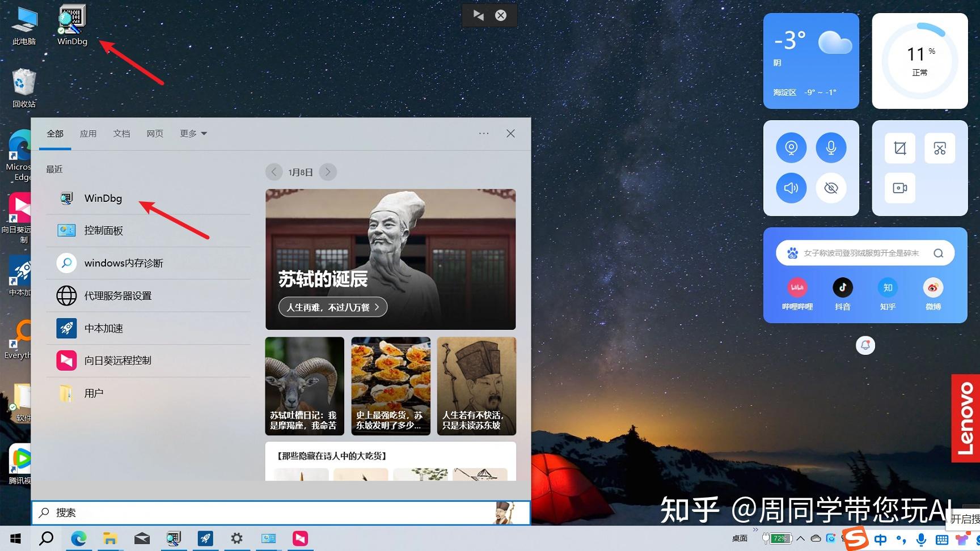Viewport: 980px width, 551px height.
Task: Switch to the 网页 search tab
Action: coord(154,133)
